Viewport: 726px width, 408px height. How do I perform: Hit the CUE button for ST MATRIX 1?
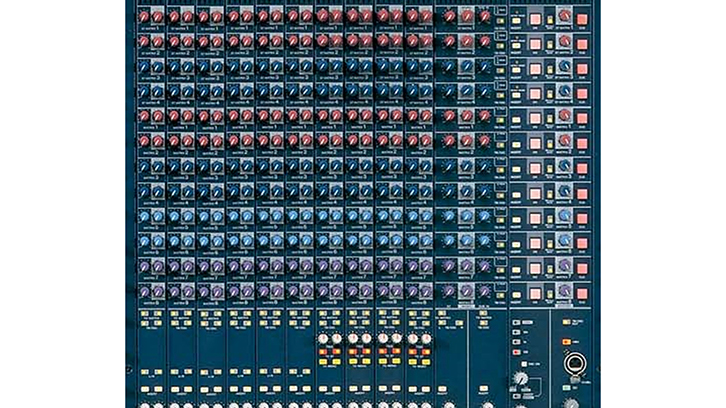[582, 19]
